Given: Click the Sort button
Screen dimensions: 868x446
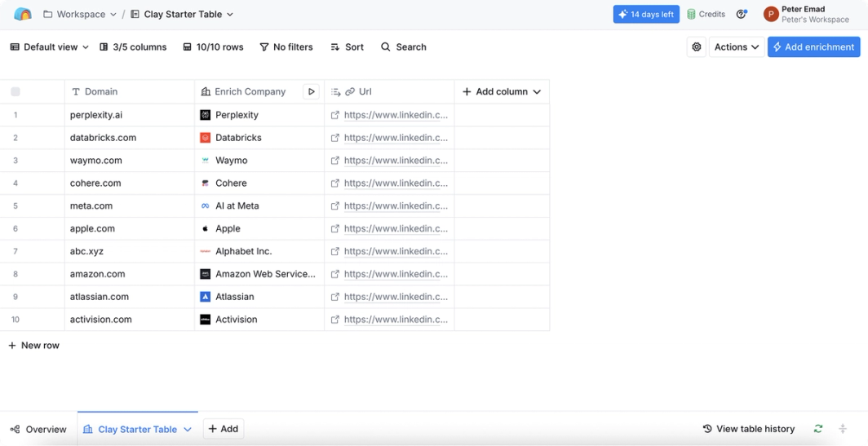Looking at the screenshot, I should point(347,47).
